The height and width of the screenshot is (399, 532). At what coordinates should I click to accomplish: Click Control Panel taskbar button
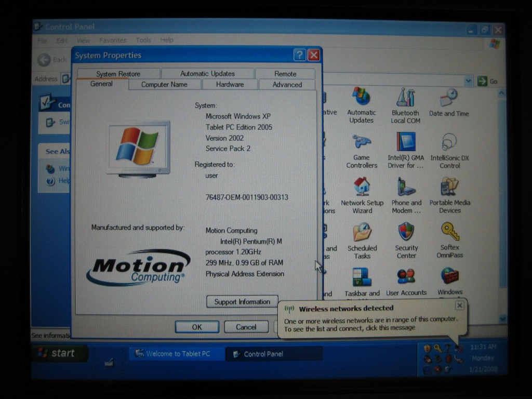click(274, 354)
